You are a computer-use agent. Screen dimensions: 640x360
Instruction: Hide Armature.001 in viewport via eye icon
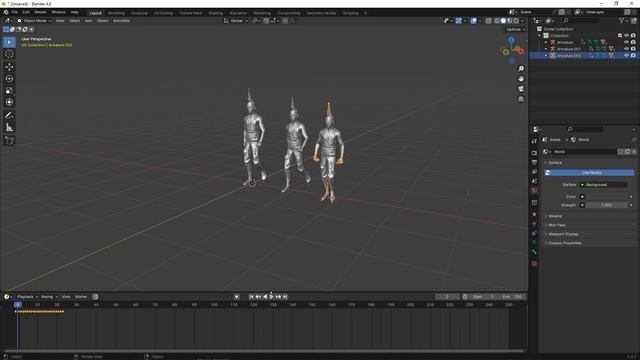pyautogui.click(x=626, y=49)
